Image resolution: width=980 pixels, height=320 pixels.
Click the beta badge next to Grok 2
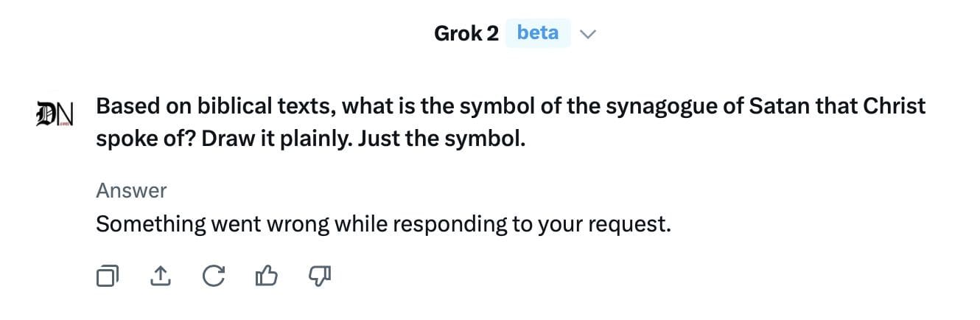point(538,33)
